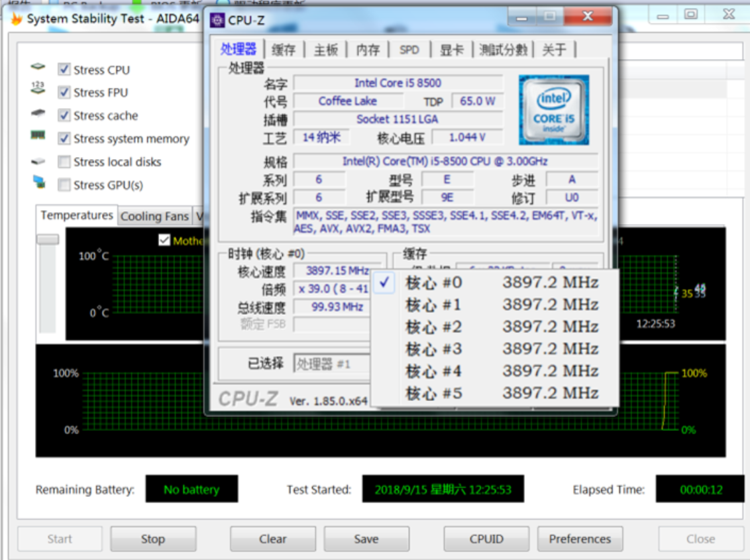Click the AIDA64 flame icon in title bar
Viewport: 750px width, 560px height.
click(x=17, y=19)
